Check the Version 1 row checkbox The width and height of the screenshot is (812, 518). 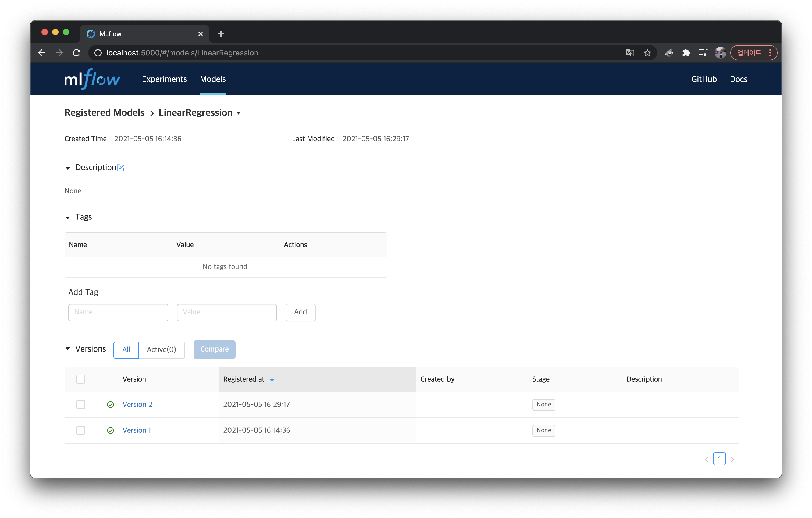(81, 430)
